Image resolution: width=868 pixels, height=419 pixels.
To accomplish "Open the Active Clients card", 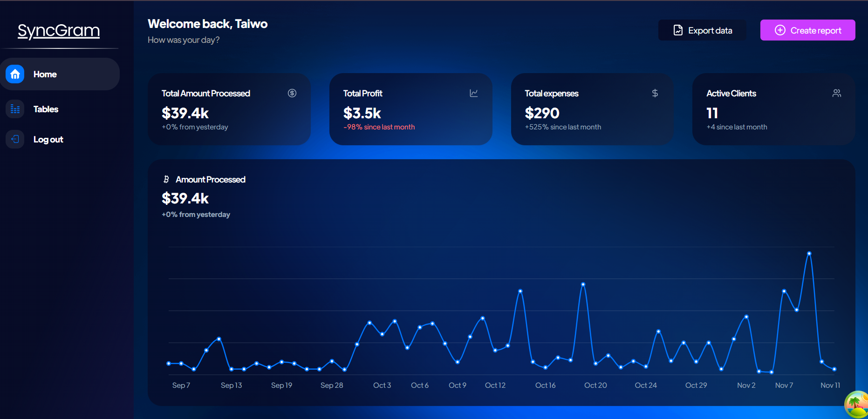I will click(x=773, y=109).
